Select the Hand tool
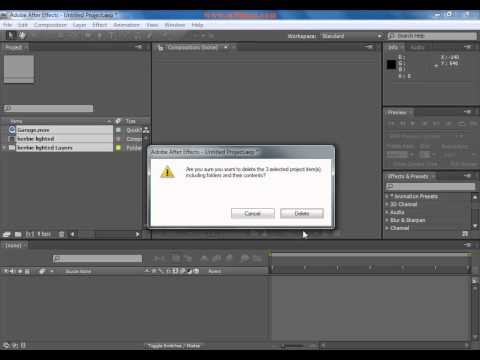Image resolution: width=480 pixels, height=360 pixels. (x=22, y=35)
